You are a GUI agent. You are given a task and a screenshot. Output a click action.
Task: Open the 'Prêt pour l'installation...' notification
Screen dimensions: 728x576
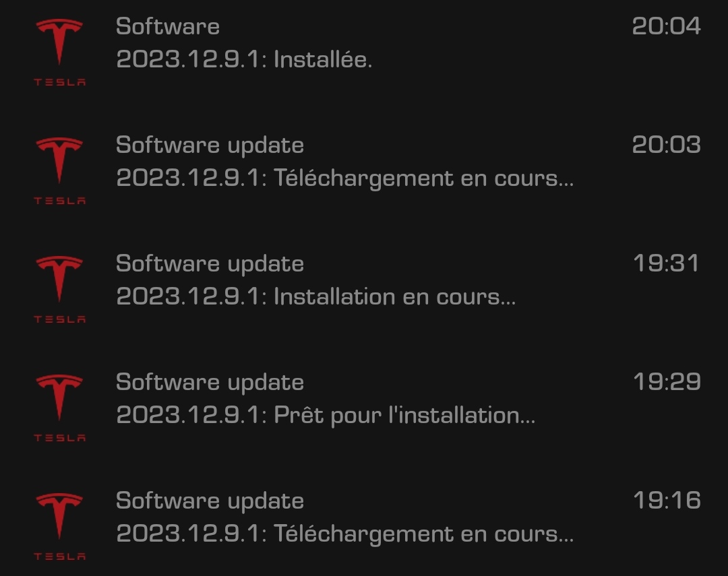coord(364,408)
